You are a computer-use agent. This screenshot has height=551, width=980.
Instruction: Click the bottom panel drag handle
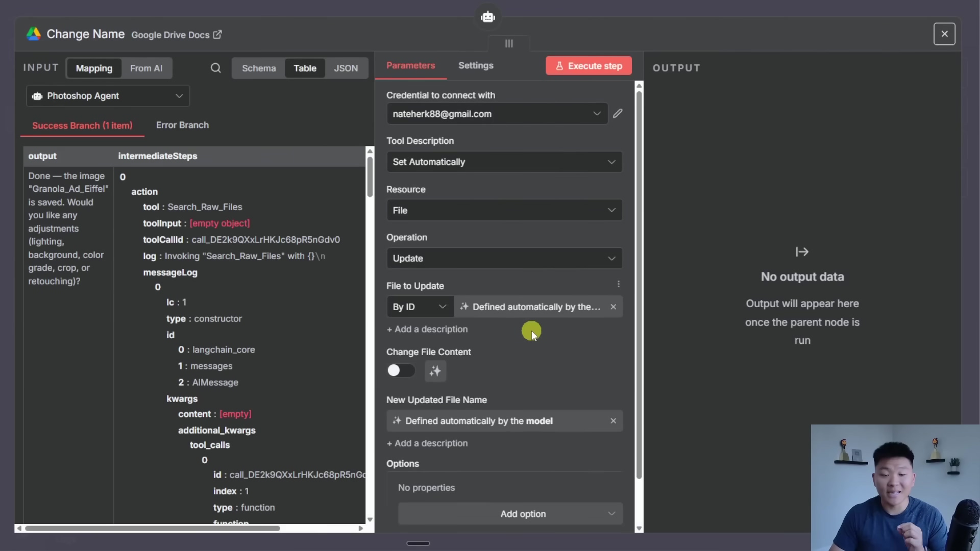(x=418, y=543)
